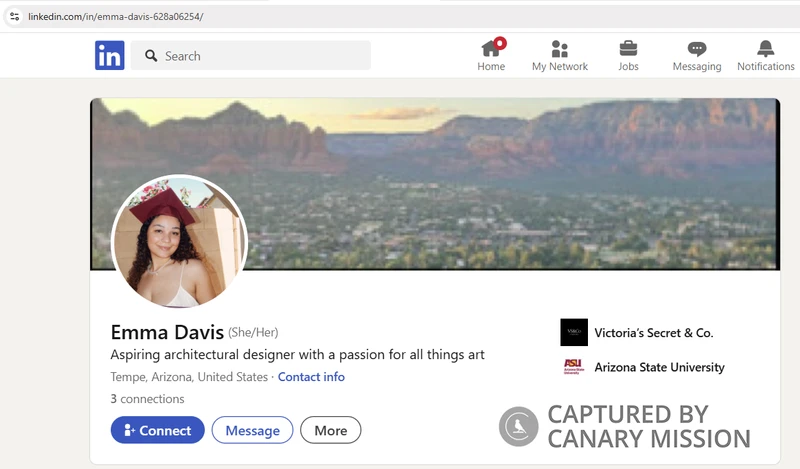Open the Jobs section
800x469 pixels.
(628, 55)
